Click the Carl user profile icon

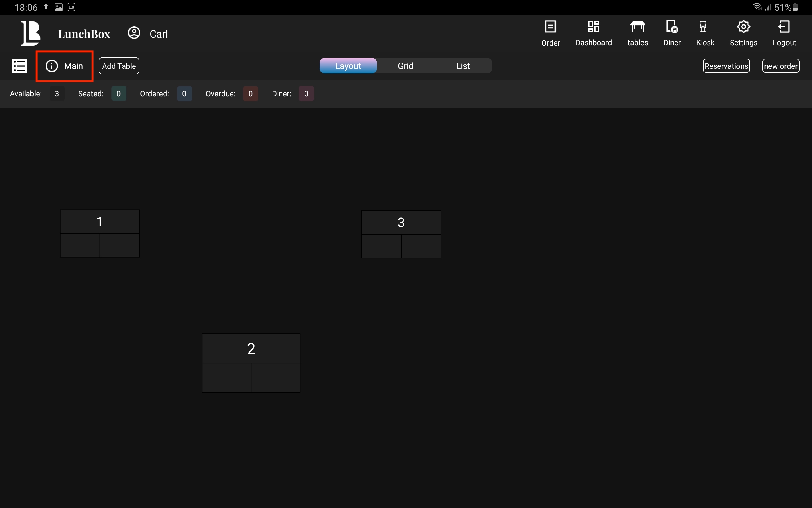pos(134,33)
